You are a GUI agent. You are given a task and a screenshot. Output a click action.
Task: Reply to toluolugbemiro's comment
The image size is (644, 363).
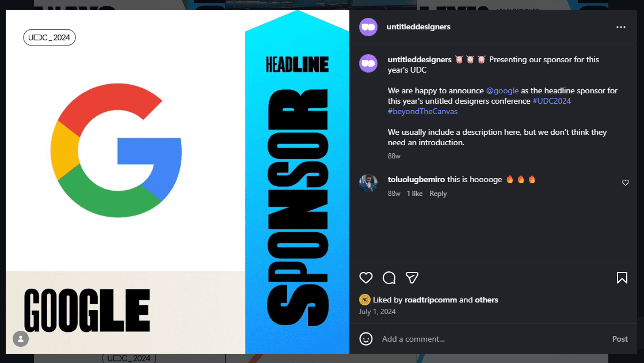click(x=438, y=194)
